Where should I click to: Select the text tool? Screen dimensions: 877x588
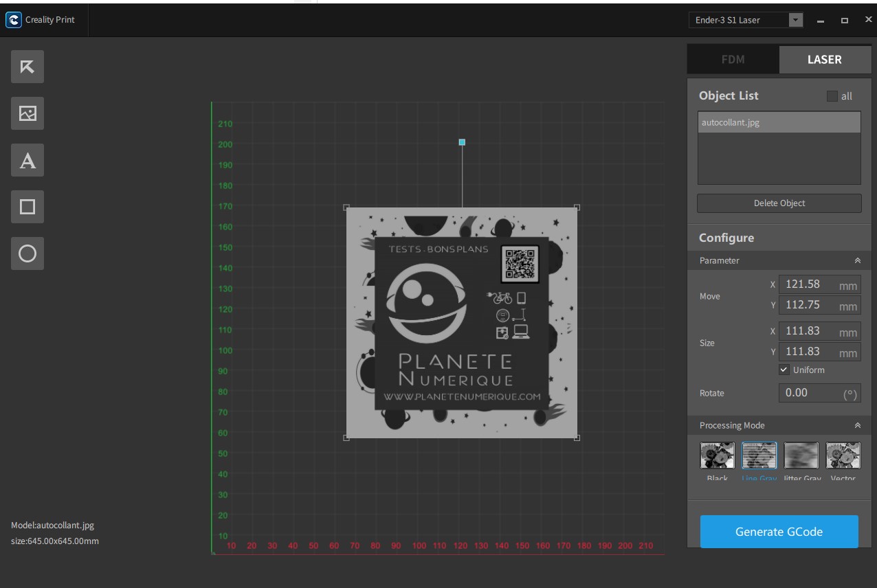click(x=27, y=160)
